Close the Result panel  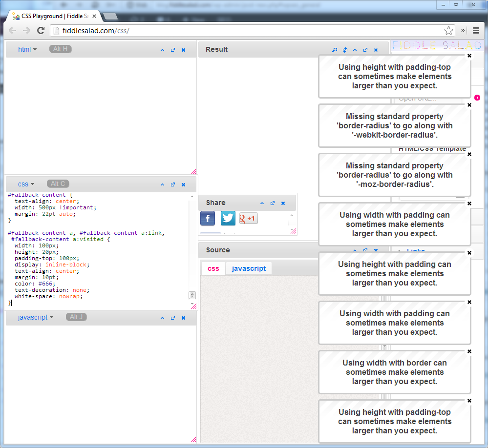(x=376, y=50)
